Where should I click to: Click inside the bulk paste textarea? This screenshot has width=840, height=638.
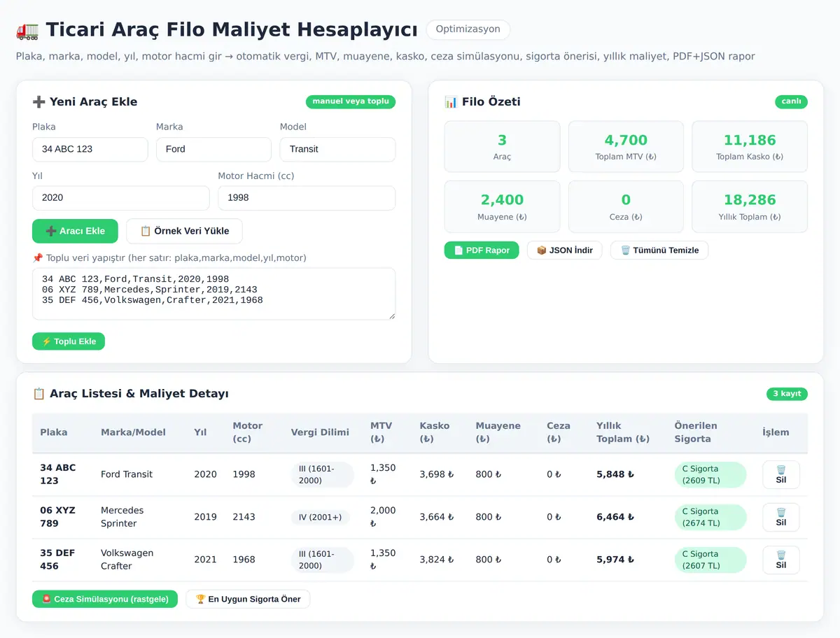(x=213, y=294)
